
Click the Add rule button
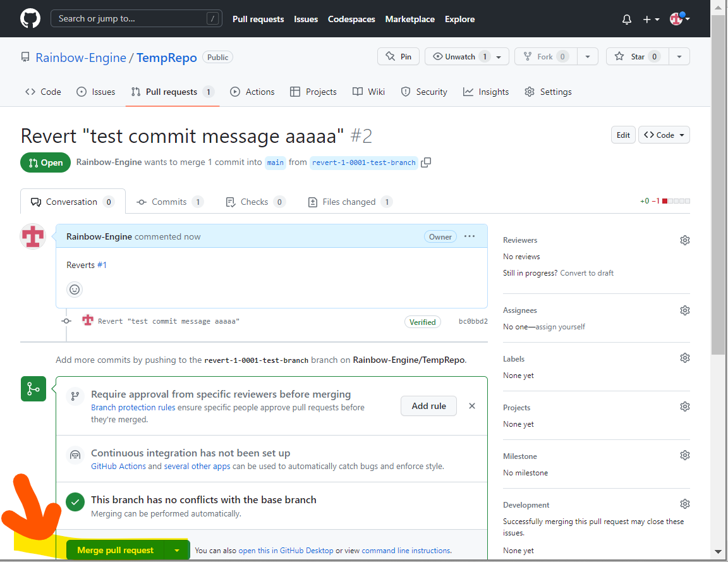428,406
